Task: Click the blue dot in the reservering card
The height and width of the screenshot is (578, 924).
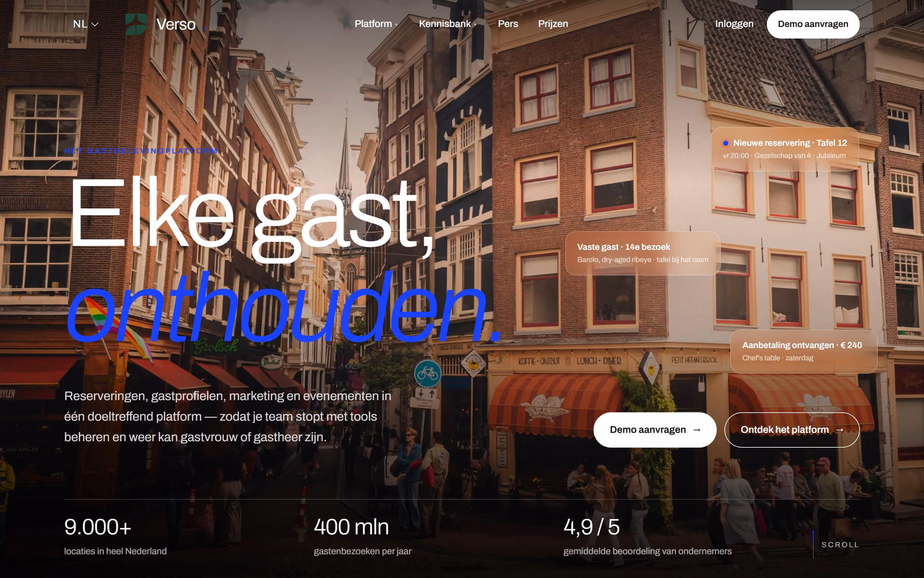Action: 726,143
